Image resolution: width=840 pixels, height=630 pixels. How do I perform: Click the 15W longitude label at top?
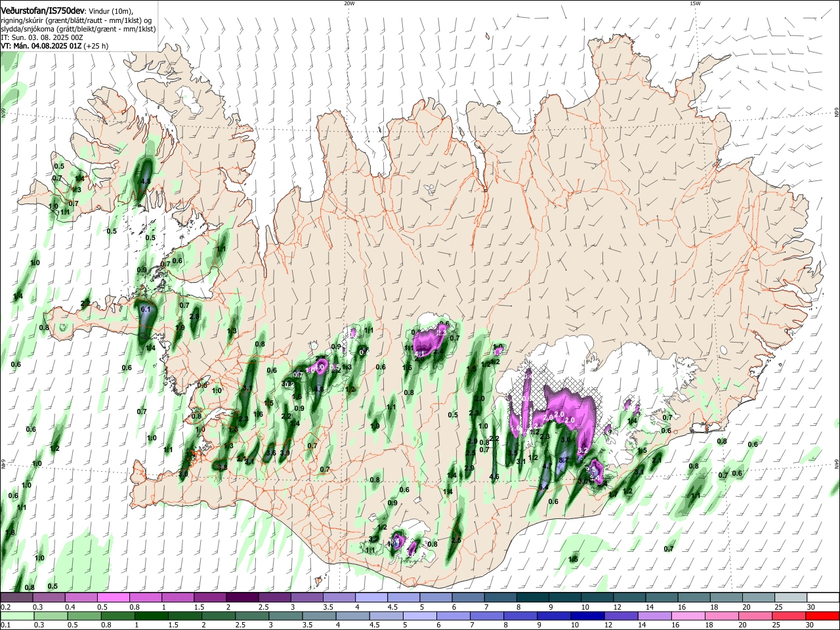pyautogui.click(x=696, y=3)
